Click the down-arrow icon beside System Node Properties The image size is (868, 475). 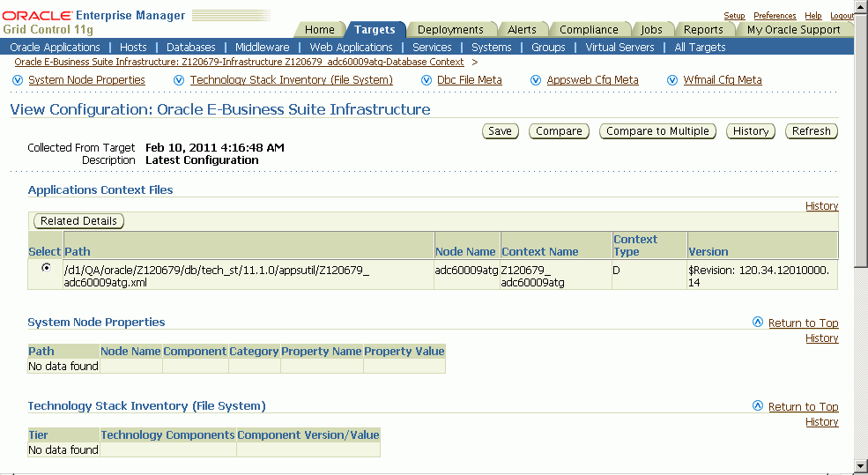[x=18, y=80]
